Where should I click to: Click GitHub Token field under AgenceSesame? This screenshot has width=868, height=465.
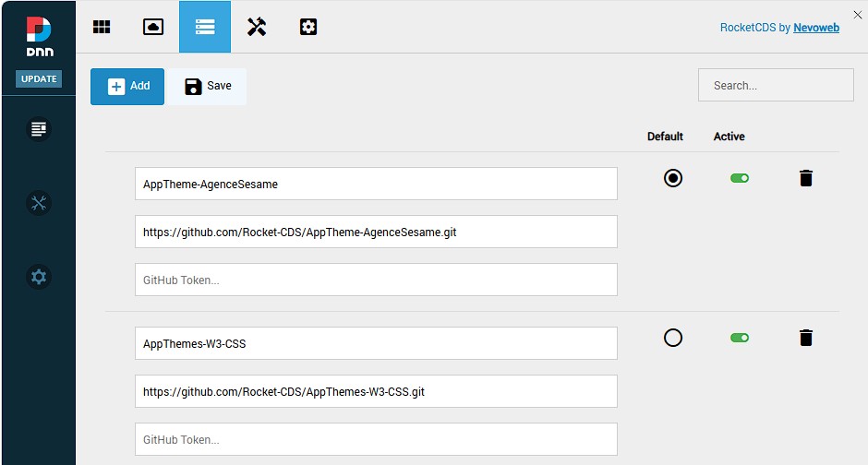pyautogui.click(x=376, y=280)
